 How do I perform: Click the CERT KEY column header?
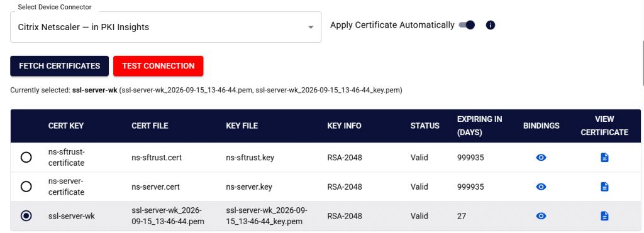[65, 126]
